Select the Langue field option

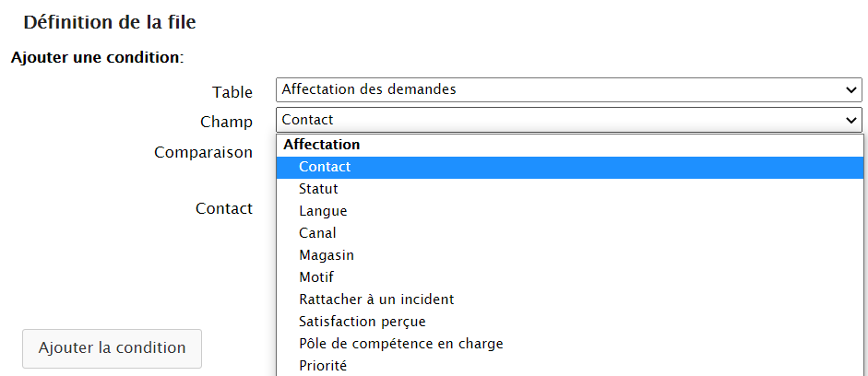323,211
